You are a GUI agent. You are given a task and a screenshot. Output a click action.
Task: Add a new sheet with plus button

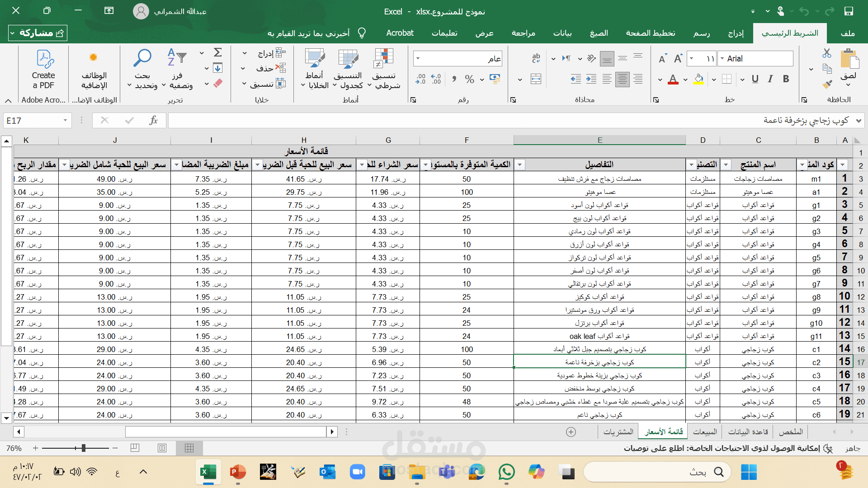[571, 432]
